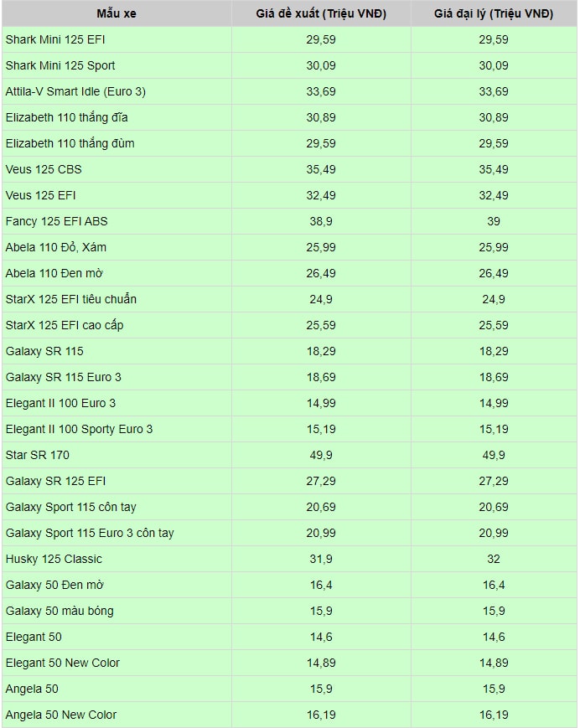Click the Elegant 50 New Color row name
This screenshot has width=580, height=728.
coord(63,663)
